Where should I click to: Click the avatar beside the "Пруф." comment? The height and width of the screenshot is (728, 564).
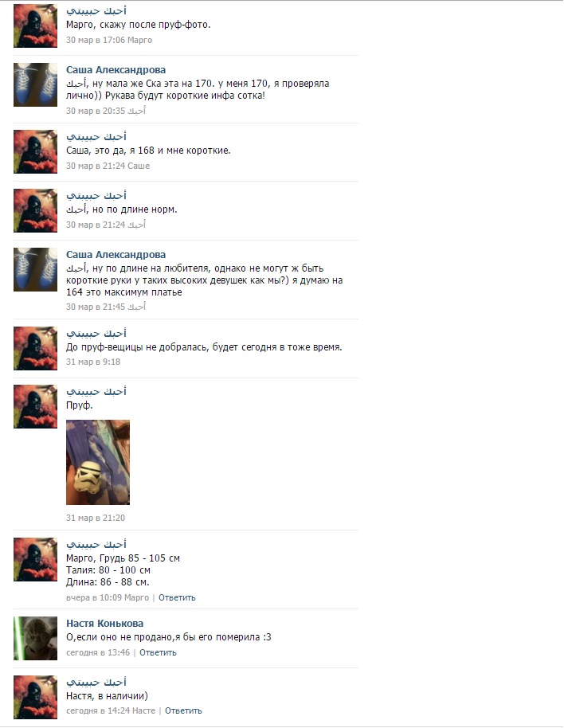click(35, 406)
